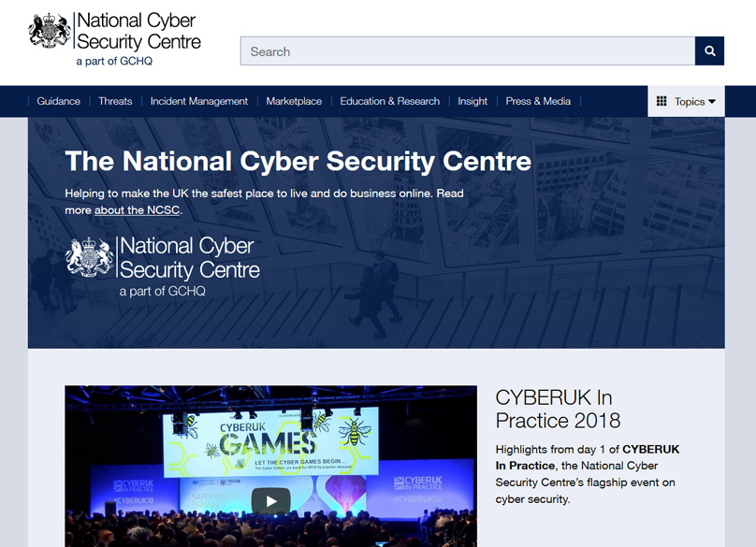Open Education & Research section

(x=389, y=101)
